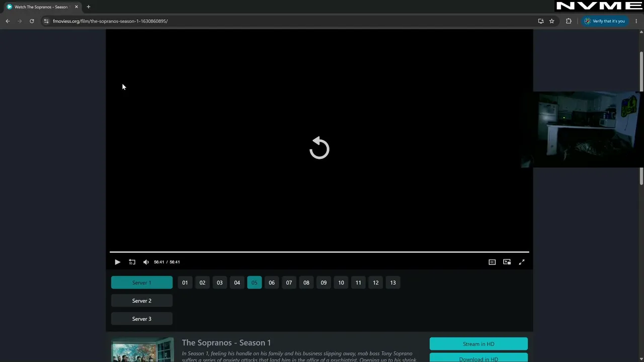
Task: Close the Watch The Sopranos tab
Action: (76, 7)
